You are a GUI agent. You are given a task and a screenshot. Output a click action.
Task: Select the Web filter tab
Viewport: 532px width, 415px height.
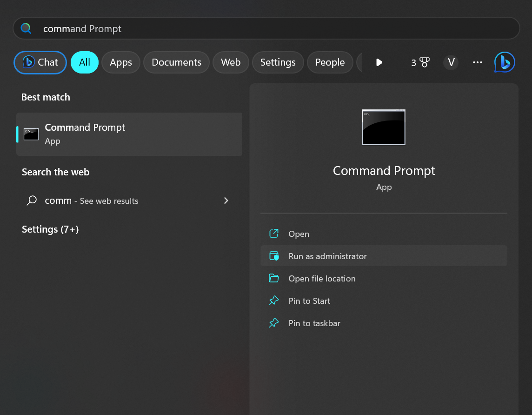click(x=231, y=62)
